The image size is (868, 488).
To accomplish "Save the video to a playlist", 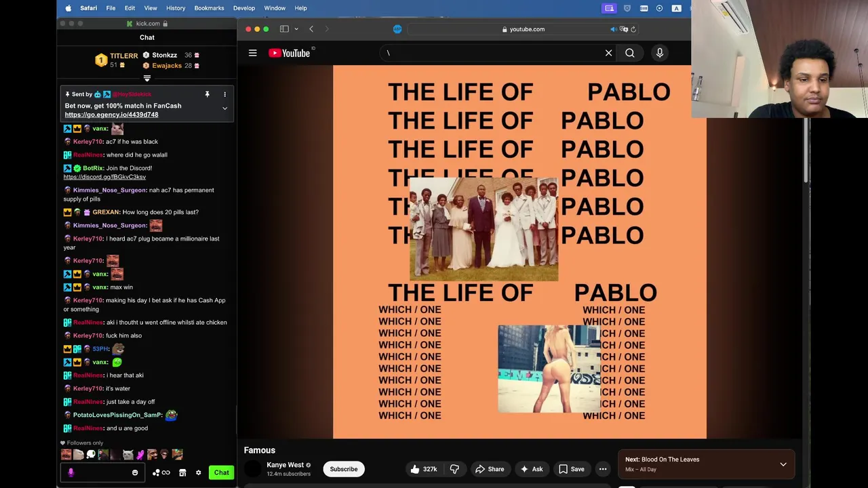I will [x=571, y=469].
